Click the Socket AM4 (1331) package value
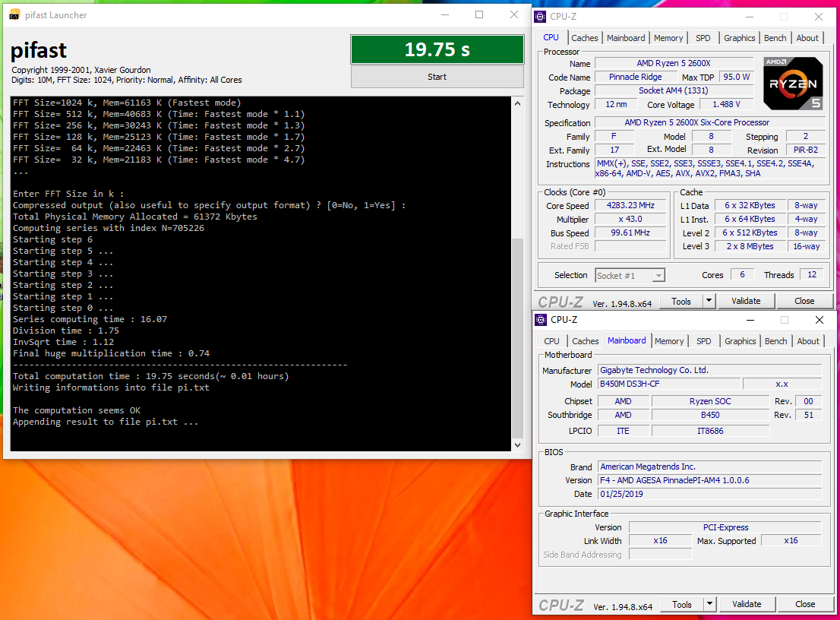This screenshot has height=620, width=840. (x=674, y=90)
